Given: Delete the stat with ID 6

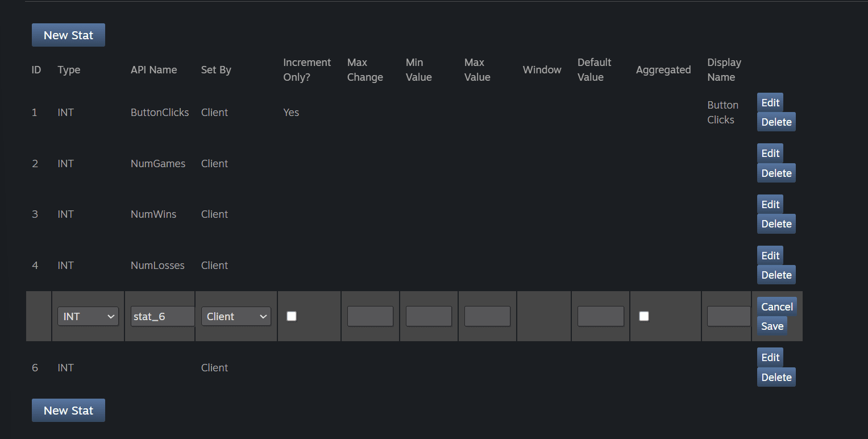Looking at the screenshot, I should coord(776,377).
